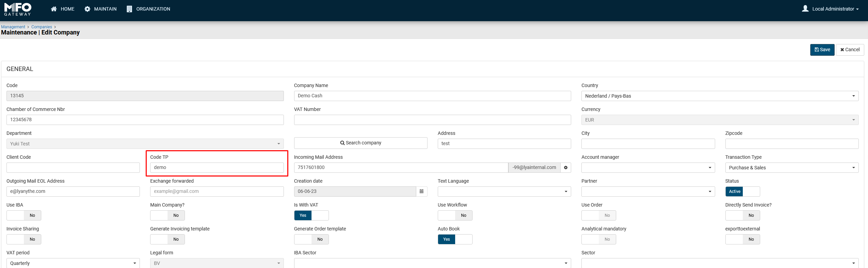Click the home icon in the navbar
This screenshot has width=868, height=268.
coord(54,9)
